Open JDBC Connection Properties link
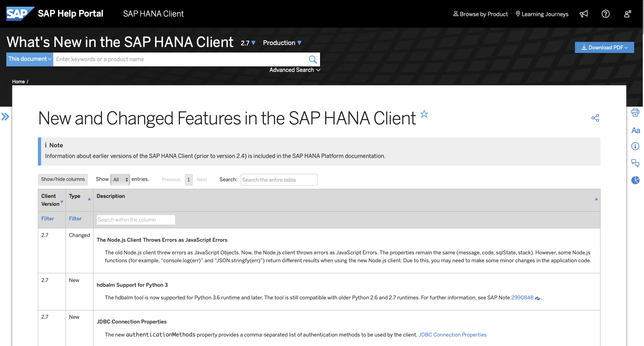644x346 pixels. point(453,335)
